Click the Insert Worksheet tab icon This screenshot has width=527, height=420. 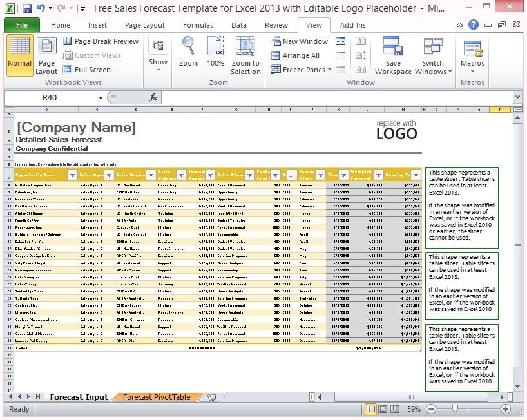tap(211, 397)
